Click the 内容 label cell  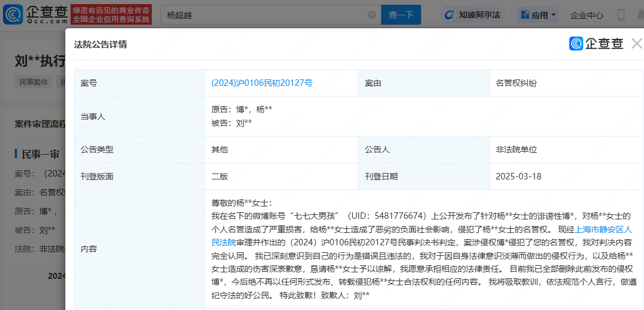tap(139, 249)
